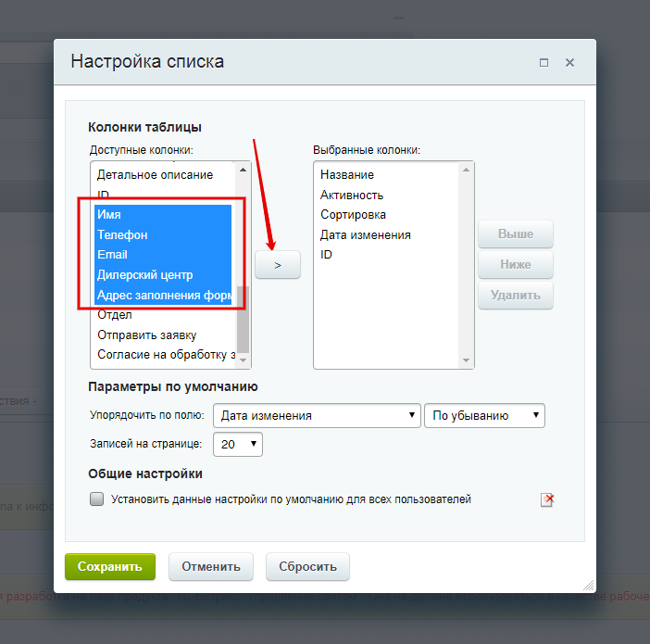Click the Удалить button
The image size is (650, 644).
[x=515, y=295]
